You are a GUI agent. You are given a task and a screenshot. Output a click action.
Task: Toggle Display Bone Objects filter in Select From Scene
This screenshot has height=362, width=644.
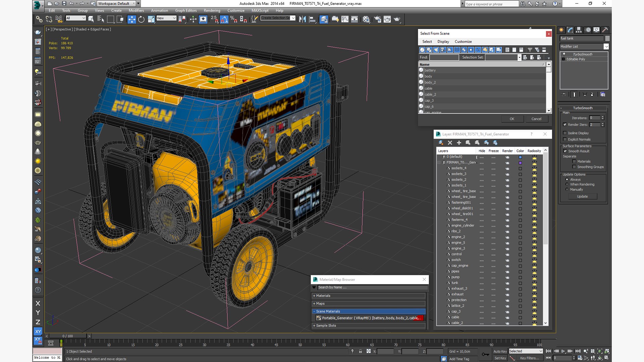point(478,50)
